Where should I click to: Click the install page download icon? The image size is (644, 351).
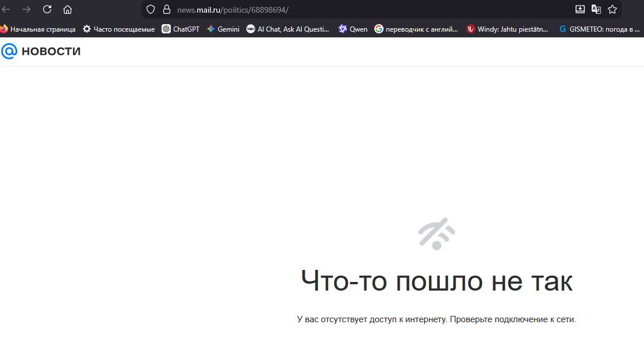pos(580,9)
